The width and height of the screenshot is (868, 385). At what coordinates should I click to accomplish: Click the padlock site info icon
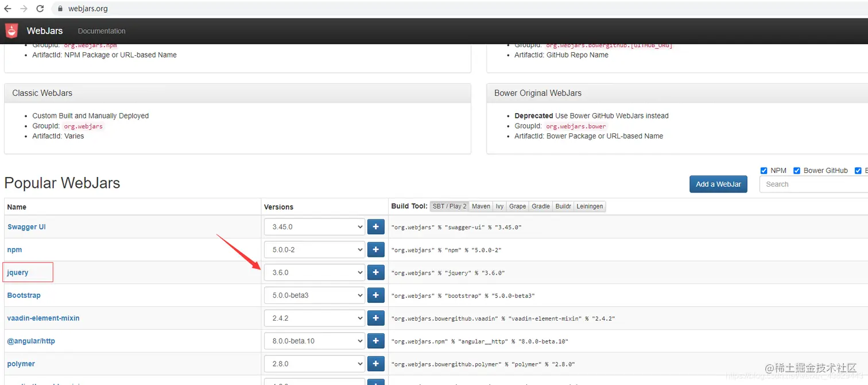pyautogui.click(x=60, y=9)
